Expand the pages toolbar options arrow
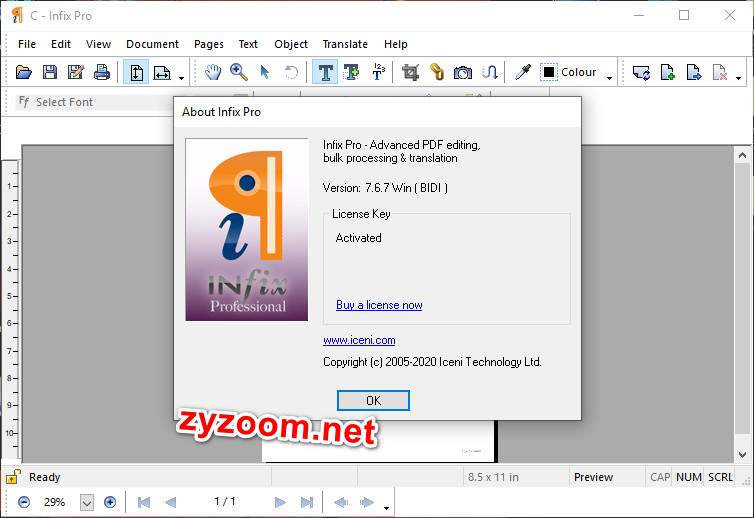The height and width of the screenshot is (518, 754). 738,78
